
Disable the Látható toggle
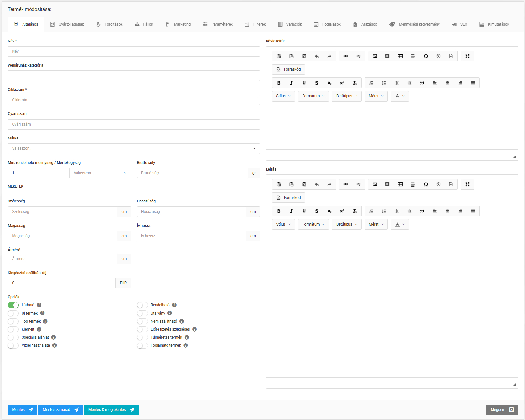13,305
